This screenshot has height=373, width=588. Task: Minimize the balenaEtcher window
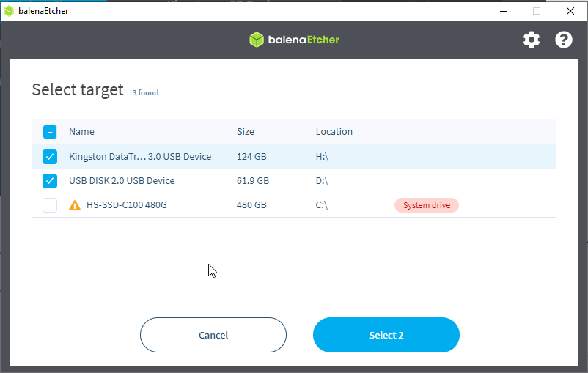[x=504, y=11]
